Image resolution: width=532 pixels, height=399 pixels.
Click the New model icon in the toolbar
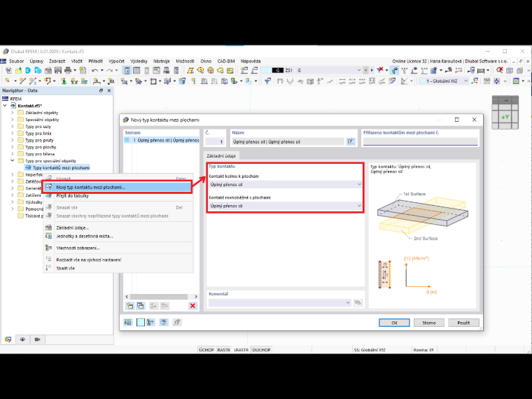pyautogui.click(x=8, y=71)
